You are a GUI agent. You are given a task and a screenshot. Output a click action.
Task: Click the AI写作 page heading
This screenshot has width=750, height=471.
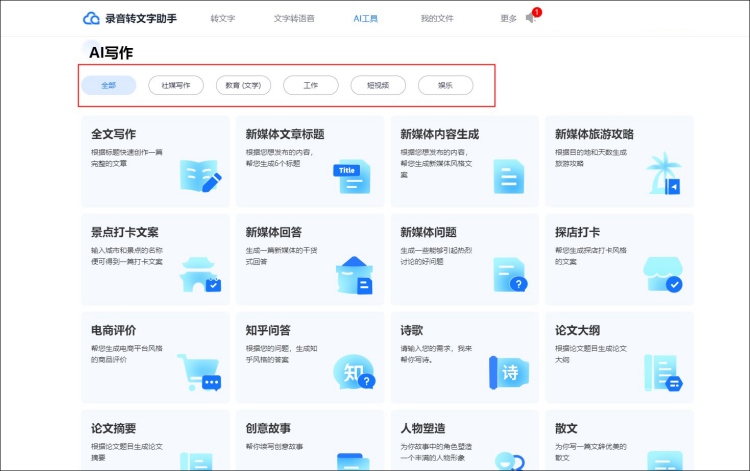pos(111,53)
